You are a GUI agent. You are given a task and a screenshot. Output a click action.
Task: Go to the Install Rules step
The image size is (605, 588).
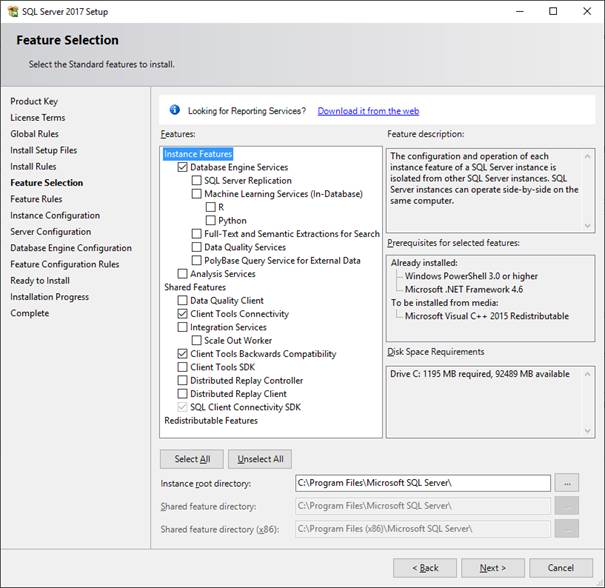33,166
